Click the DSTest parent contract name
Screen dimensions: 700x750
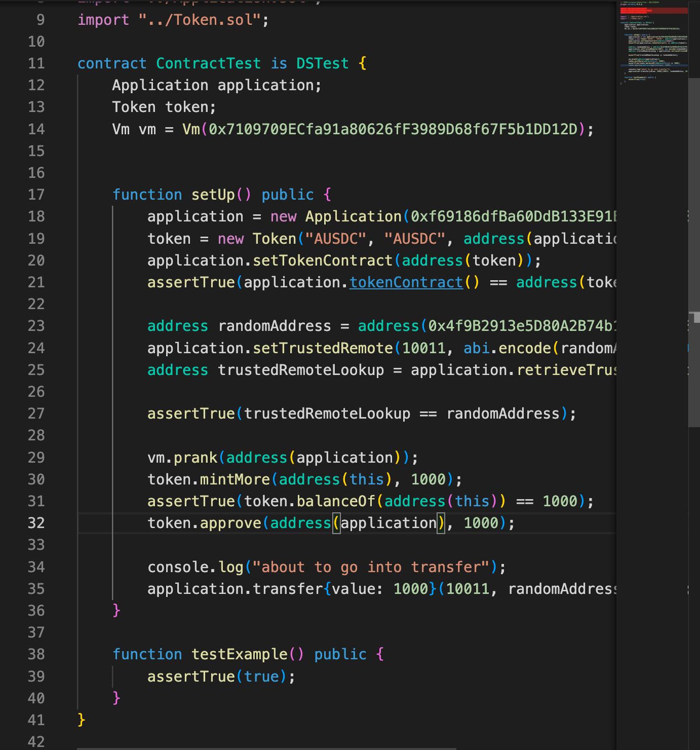point(323,63)
